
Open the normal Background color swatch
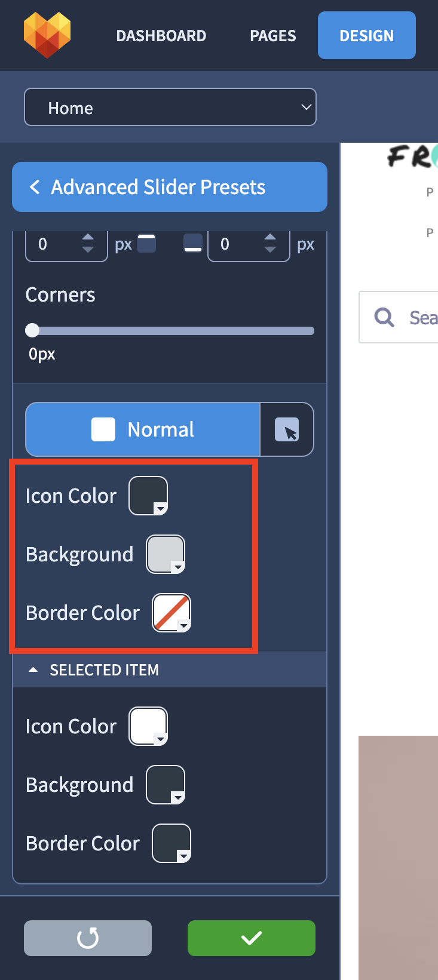[x=166, y=554]
